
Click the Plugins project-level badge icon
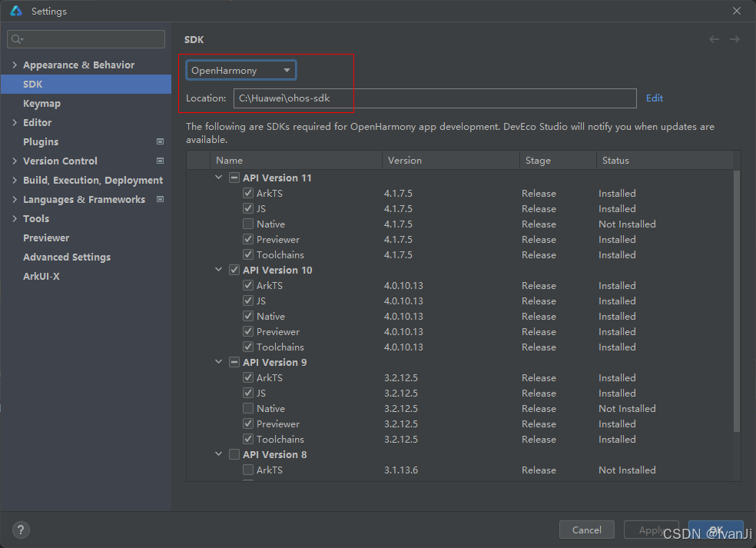tap(160, 142)
